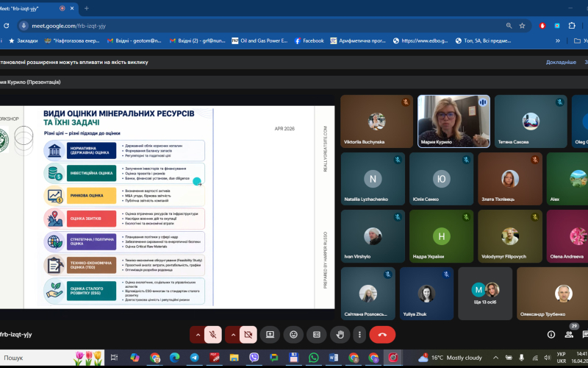Click Volodymyr Filipovych's participant tile
The width and height of the screenshot is (588, 368).
tap(510, 236)
